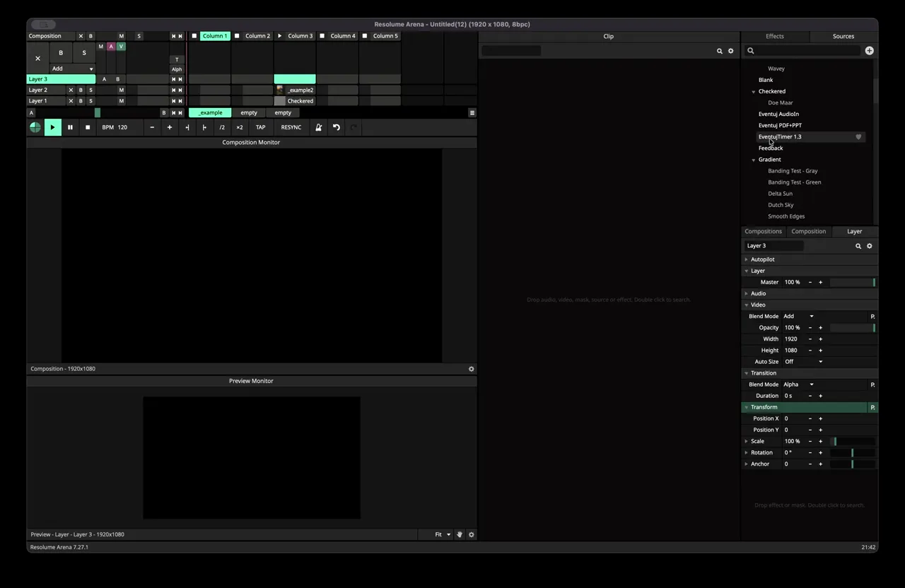Collapse the Gradient source group
Screen dimensions: 905x588
pos(754,160)
